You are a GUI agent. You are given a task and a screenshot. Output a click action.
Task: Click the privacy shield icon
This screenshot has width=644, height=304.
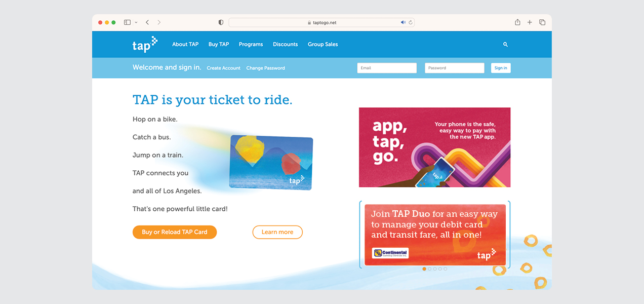[x=221, y=22]
